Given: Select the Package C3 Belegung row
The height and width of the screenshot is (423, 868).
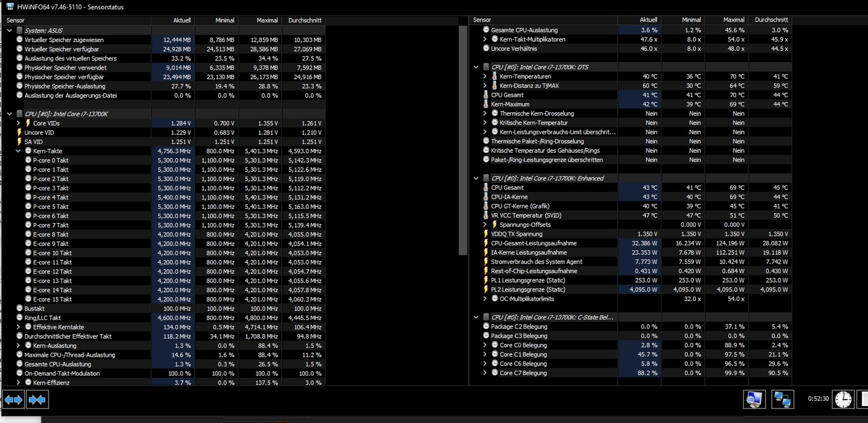Looking at the screenshot, I should click(630, 336).
